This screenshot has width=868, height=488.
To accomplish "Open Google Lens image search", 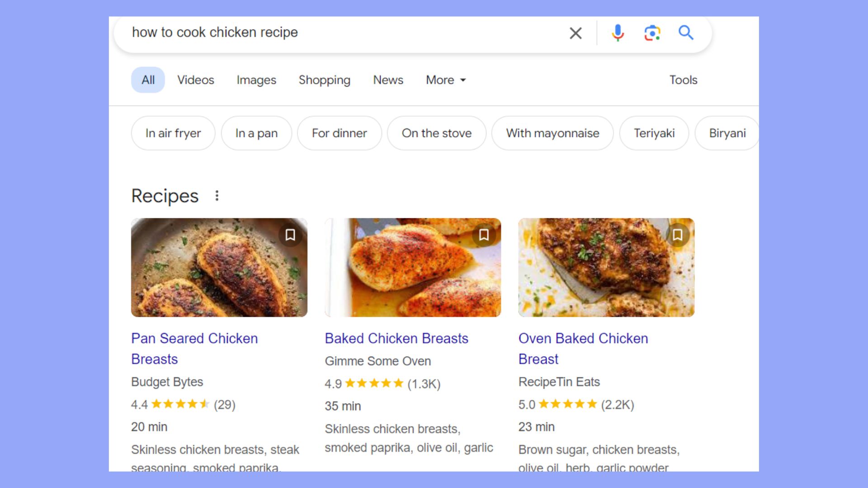I will [651, 33].
